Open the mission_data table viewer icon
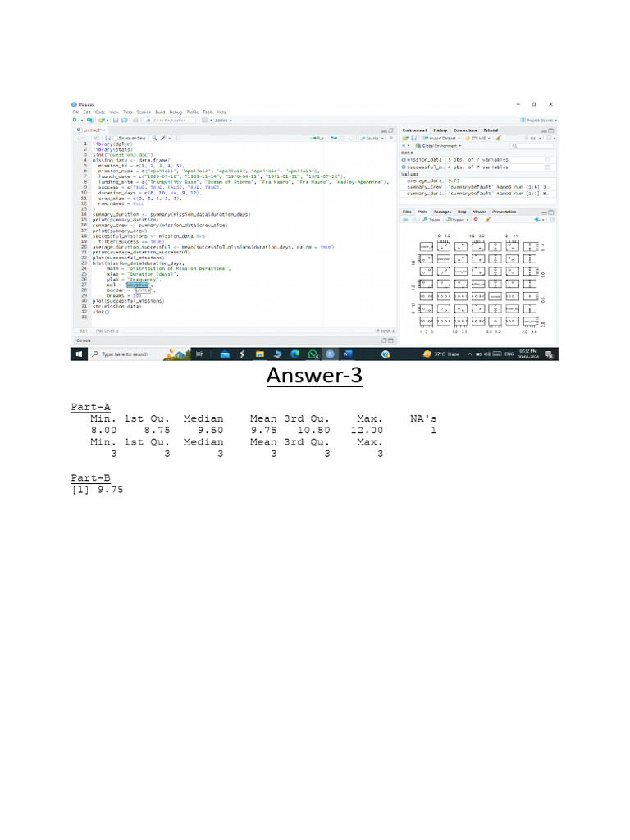This screenshot has width=630, height=840. tap(547, 159)
